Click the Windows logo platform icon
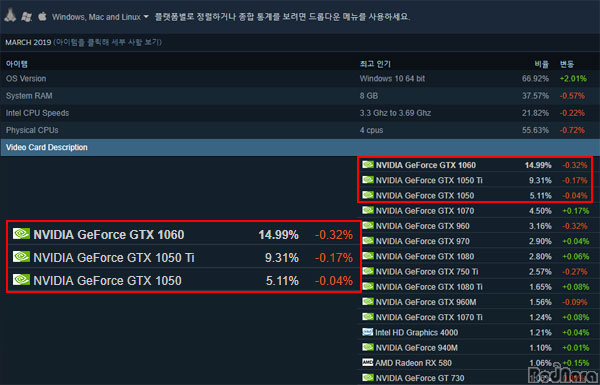 pyautogui.click(x=26, y=16)
